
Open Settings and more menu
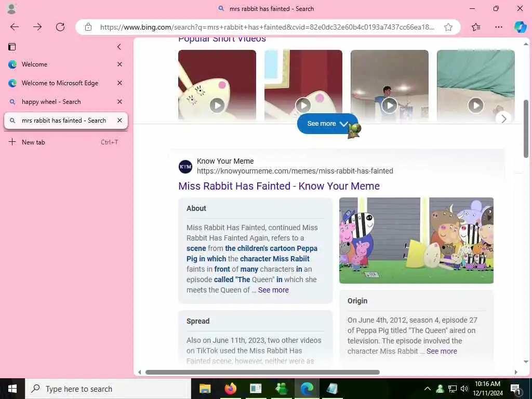pos(498,27)
